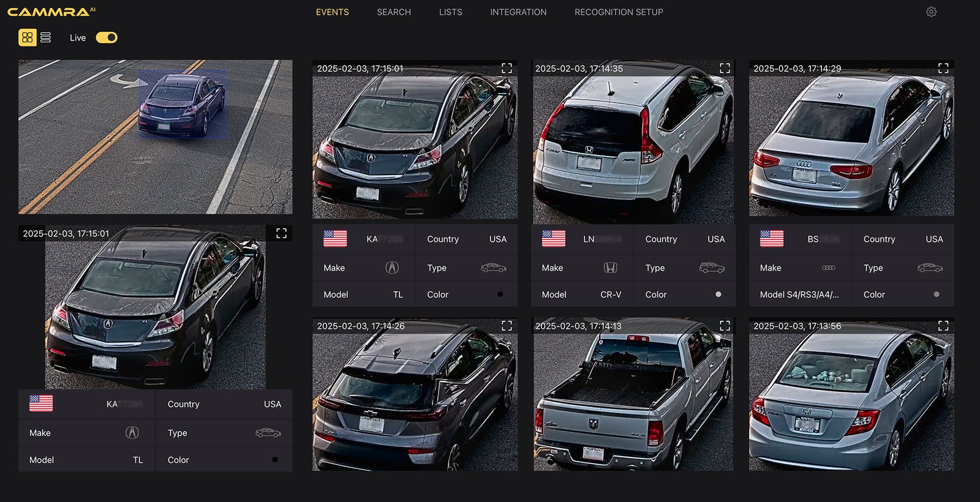
Task: Expand the 17:14:13 pickup truck image
Action: coord(725,326)
